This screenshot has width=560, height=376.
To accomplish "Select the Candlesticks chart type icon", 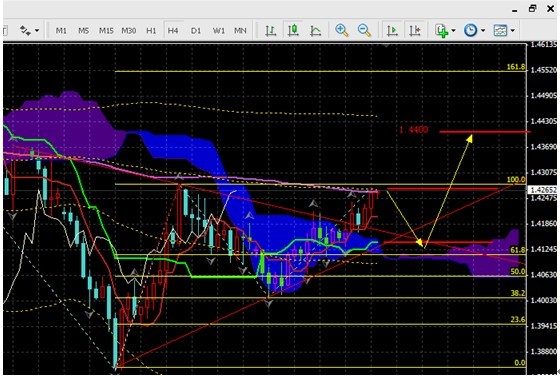I will click(x=293, y=31).
